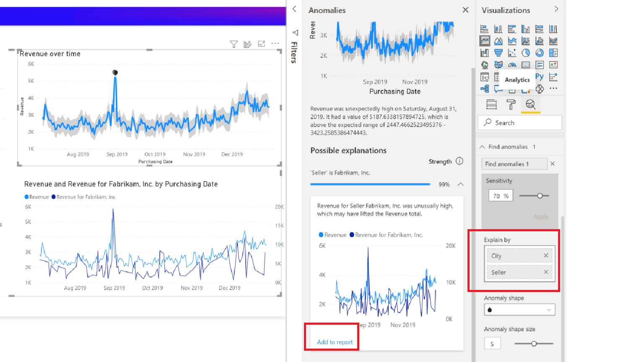Select the slicer visual
Viewport: 644px width, 362px height.
tap(485, 77)
